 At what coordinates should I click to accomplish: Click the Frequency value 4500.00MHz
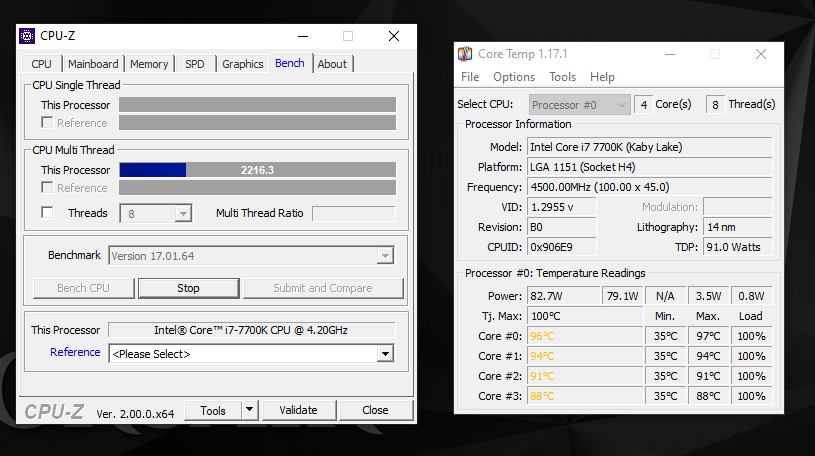coord(650,187)
